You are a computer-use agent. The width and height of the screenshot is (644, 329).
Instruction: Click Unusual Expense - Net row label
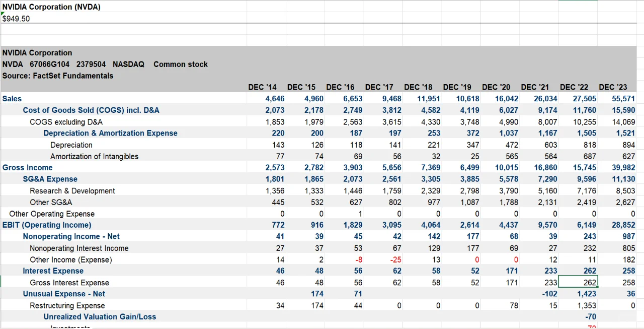[x=64, y=294]
